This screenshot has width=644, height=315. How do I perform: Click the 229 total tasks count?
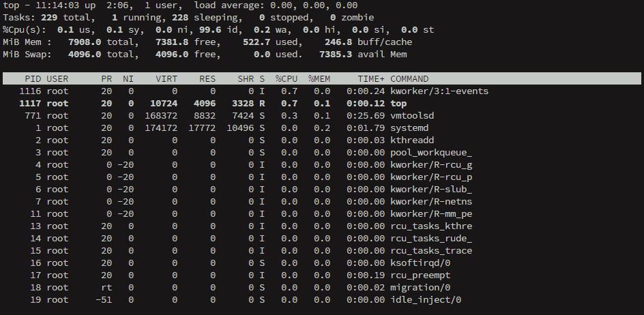[49, 18]
